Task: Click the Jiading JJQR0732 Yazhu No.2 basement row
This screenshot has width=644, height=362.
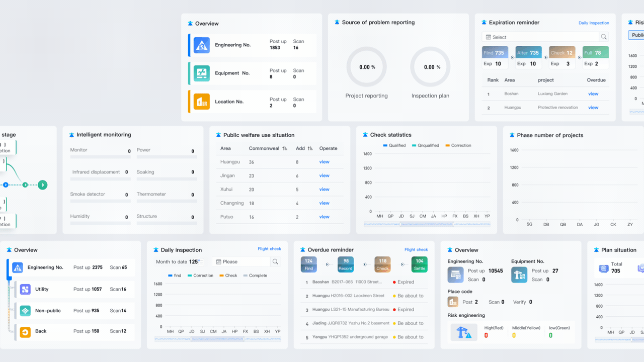Action: [x=364, y=323]
